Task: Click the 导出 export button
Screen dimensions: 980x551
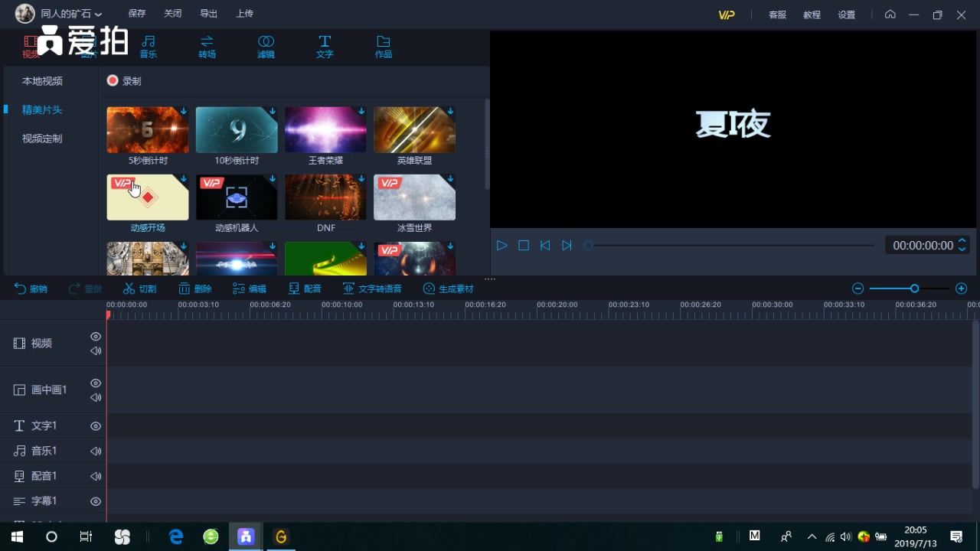Action: click(207, 13)
